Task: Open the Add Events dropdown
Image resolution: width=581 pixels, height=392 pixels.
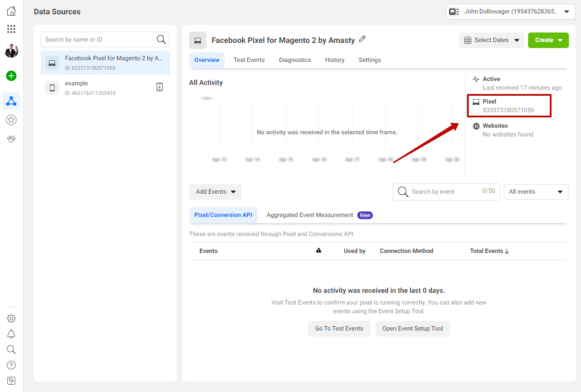Action: [215, 192]
